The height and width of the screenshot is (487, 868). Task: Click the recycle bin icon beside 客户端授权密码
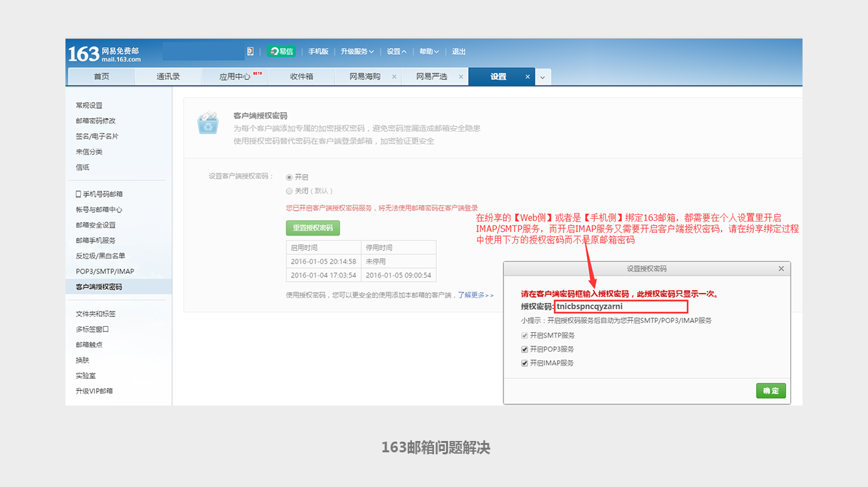pyautogui.click(x=208, y=123)
